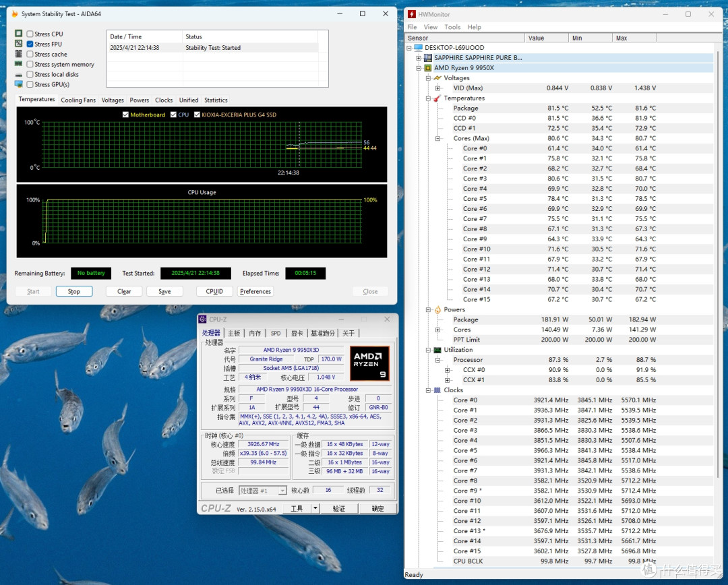Click the Powers flame icon in HWMonitor
This screenshot has width=728, height=585.
click(x=437, y=309)
